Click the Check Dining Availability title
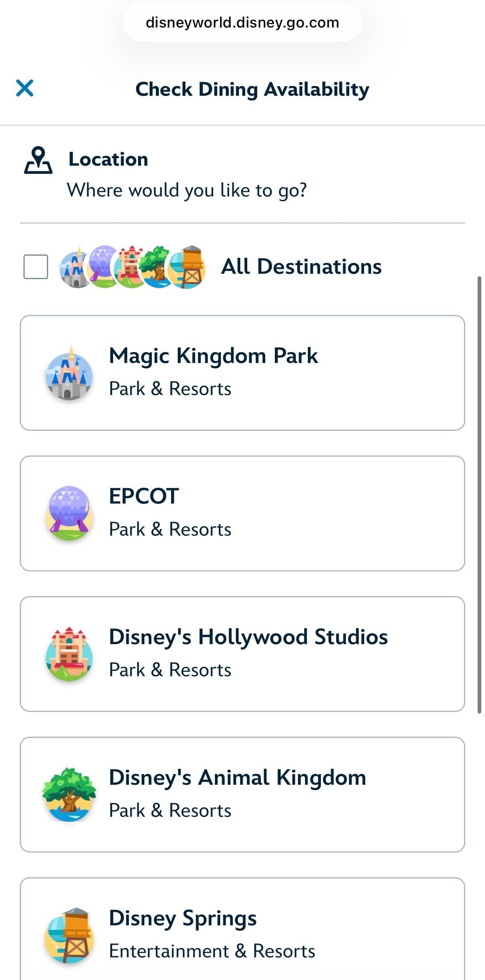Image resolution: width=485 pixels, height=980 pixels. pyautogui.click(x=252, y=89)
